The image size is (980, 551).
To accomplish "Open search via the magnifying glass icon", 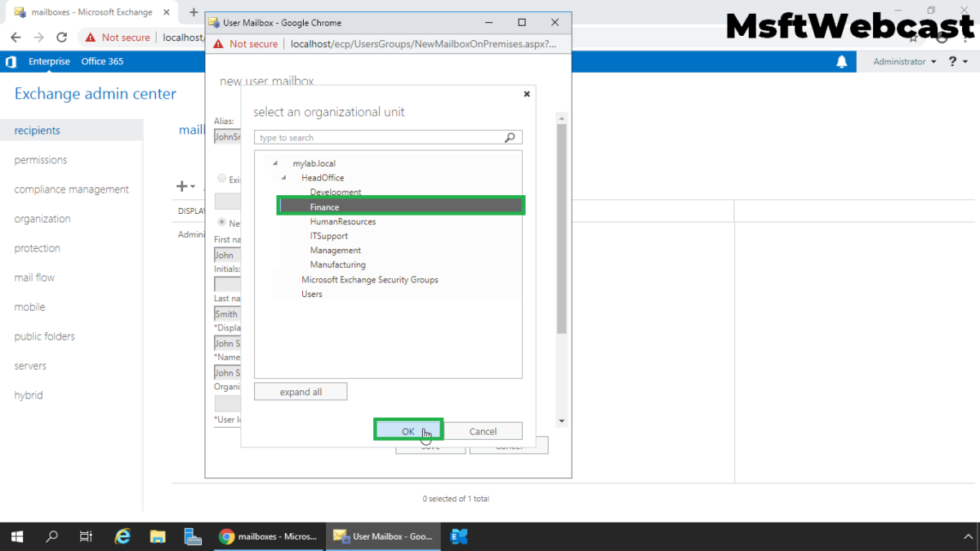I will 51,536.
